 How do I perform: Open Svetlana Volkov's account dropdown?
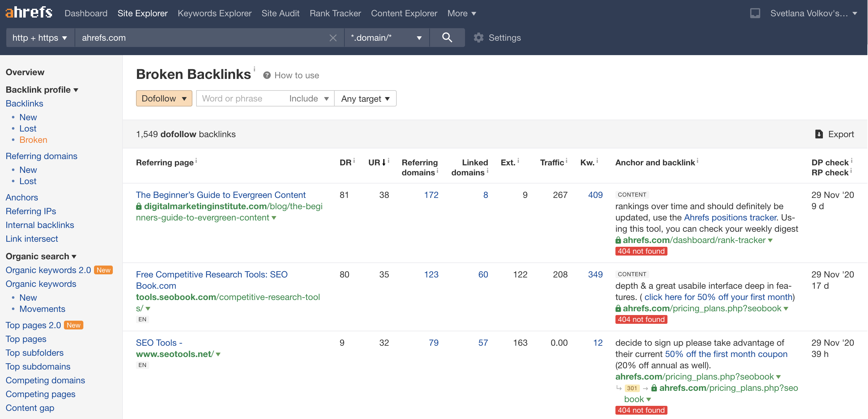click(x=813, y=13)
